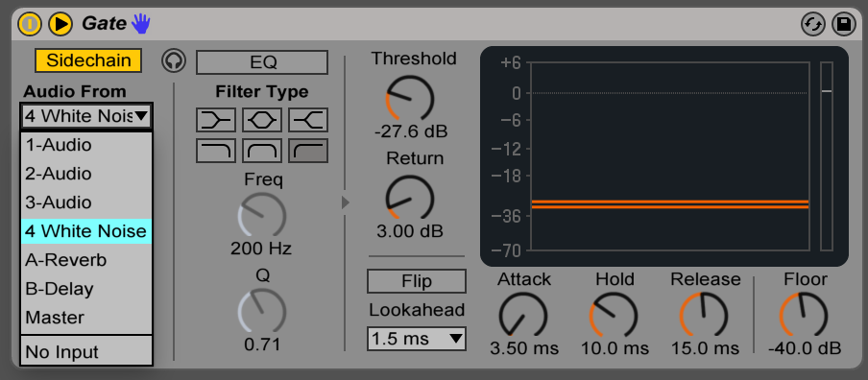868x380 pixels.
Task: Click the 3.00 dB return value
Action: click(x=410, y=230)
